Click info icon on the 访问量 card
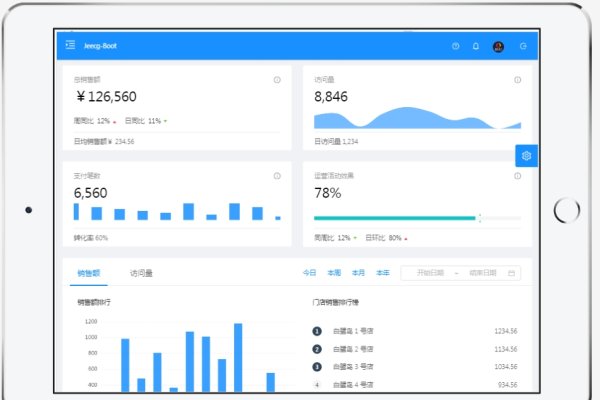The image size is (600, 400). pyautogui.click(x=517, y=80)
